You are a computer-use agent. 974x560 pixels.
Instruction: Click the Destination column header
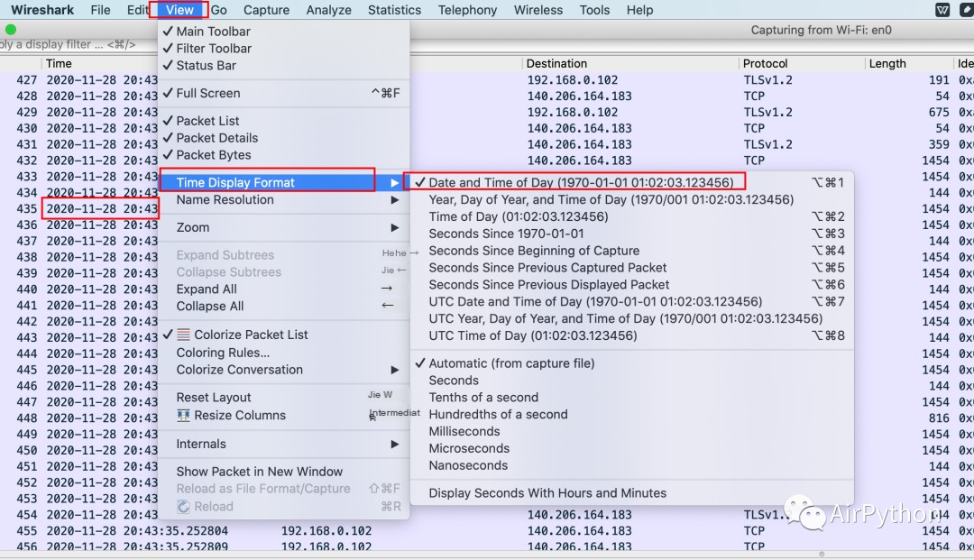click(x=556, y=63)
